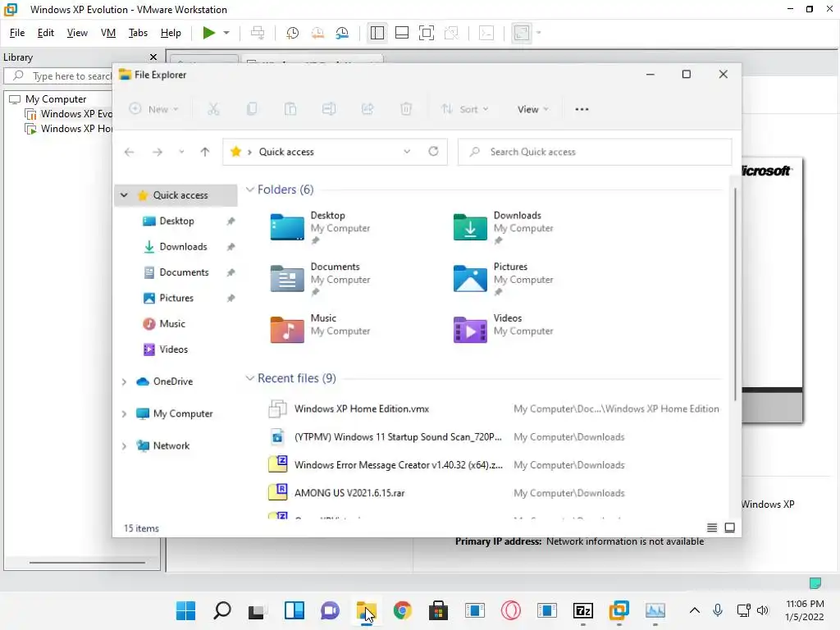Switch File Explorer to details view
Viewport: 840px width, 630px height.
click(712, 528)
